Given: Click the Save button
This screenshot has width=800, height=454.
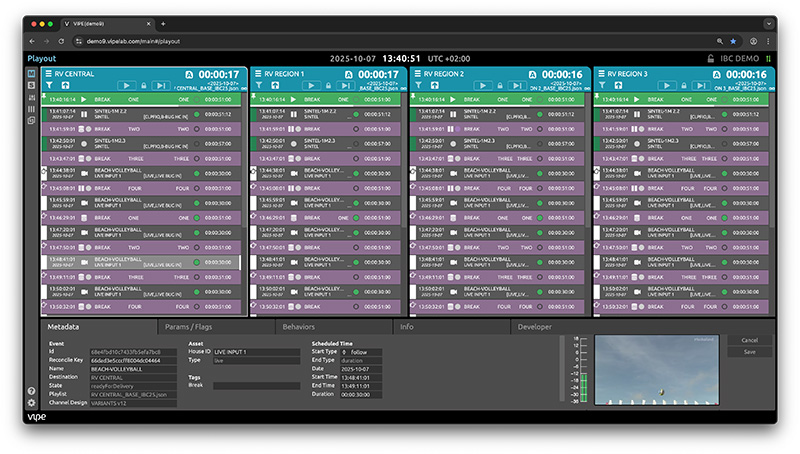Looking at the screenshot, I should 749,352.
